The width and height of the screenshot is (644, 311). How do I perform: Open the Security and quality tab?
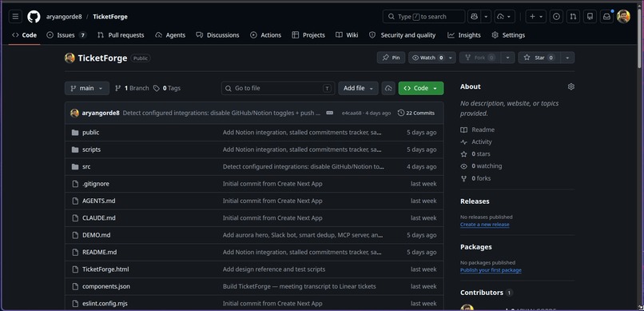402,35
